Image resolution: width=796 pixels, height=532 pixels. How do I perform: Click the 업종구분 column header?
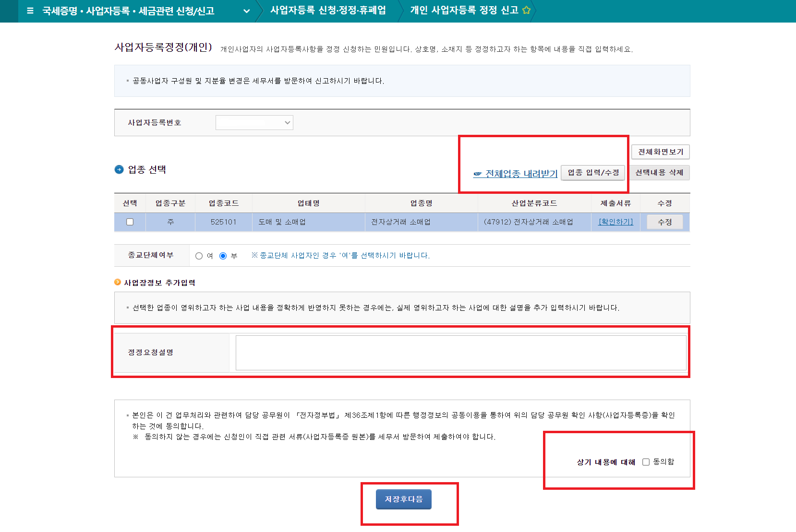(170, 203)
